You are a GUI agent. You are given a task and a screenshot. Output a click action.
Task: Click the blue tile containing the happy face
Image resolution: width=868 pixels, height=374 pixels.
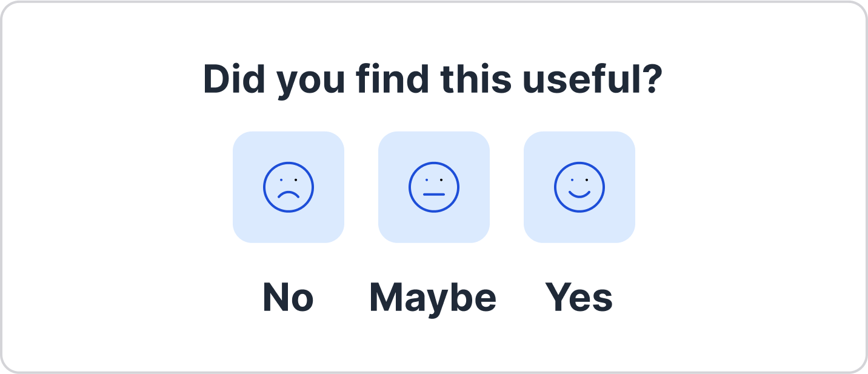click(579, 186)
